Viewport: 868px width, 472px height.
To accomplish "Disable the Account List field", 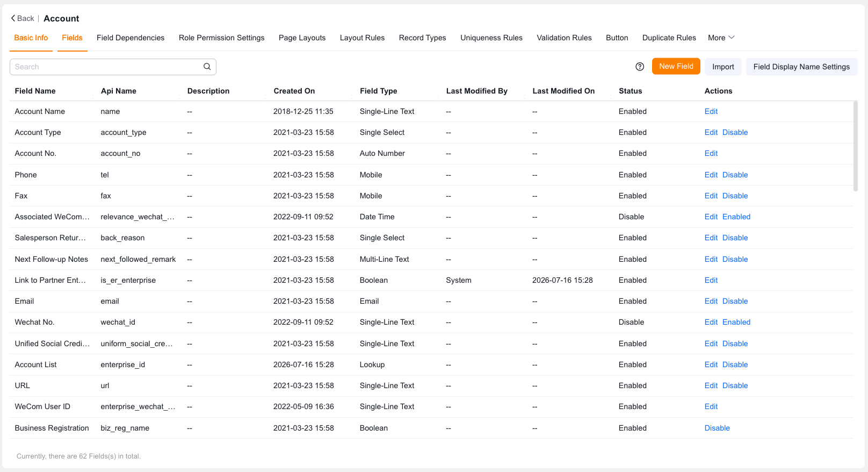I will [x=735, y=364].
